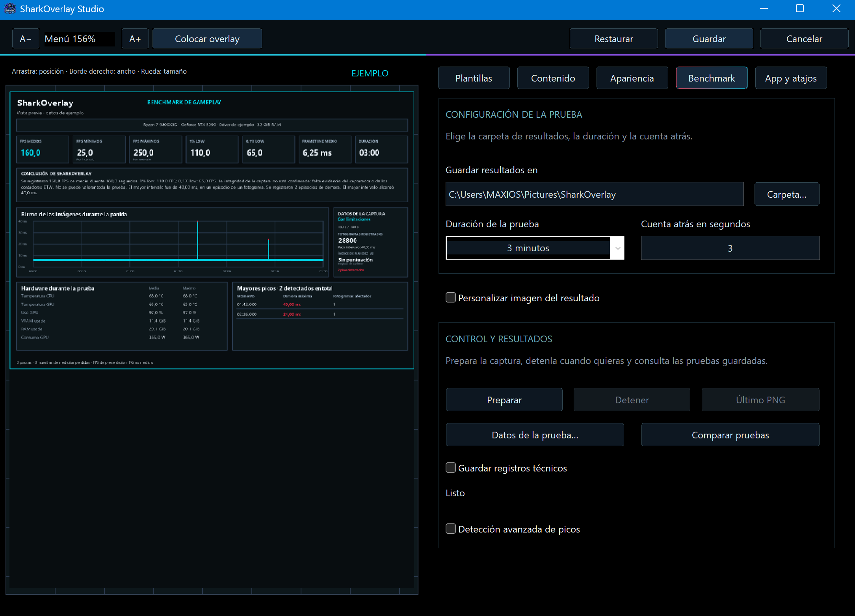Click CONTROL Y RESULTADOS heading
Viewport: 855px width, 616px height.
click(x=499, y=339)
